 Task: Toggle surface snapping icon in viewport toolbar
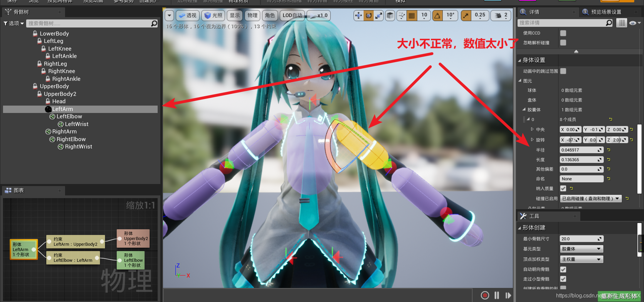(401, 15)
